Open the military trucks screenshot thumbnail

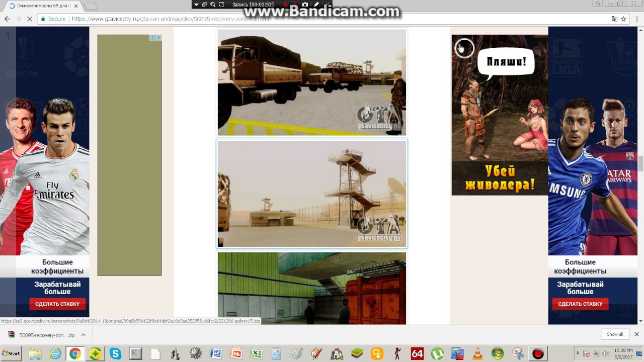[x=311, y=82]
